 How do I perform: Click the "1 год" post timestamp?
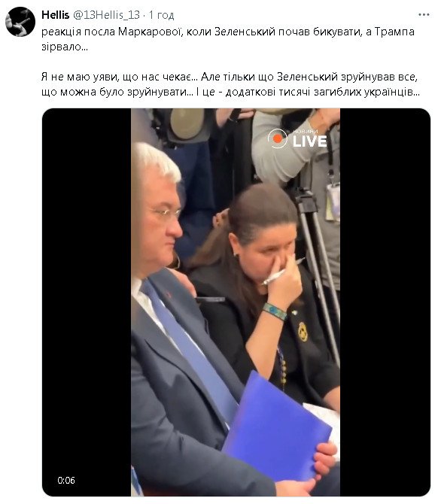pos(161,15)
